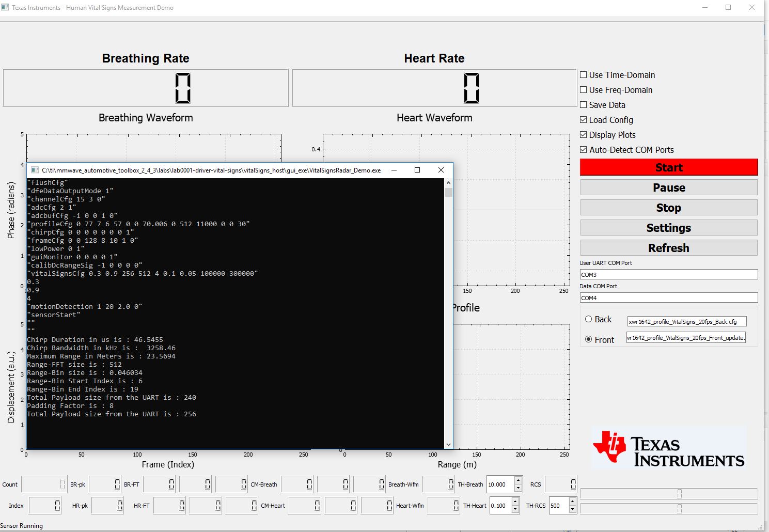Image resolution: width=769 pixels, height=532 pixels.
Task: Click the "motionDetection 1 20 2.0 0" line
Action: pos(85,306)
